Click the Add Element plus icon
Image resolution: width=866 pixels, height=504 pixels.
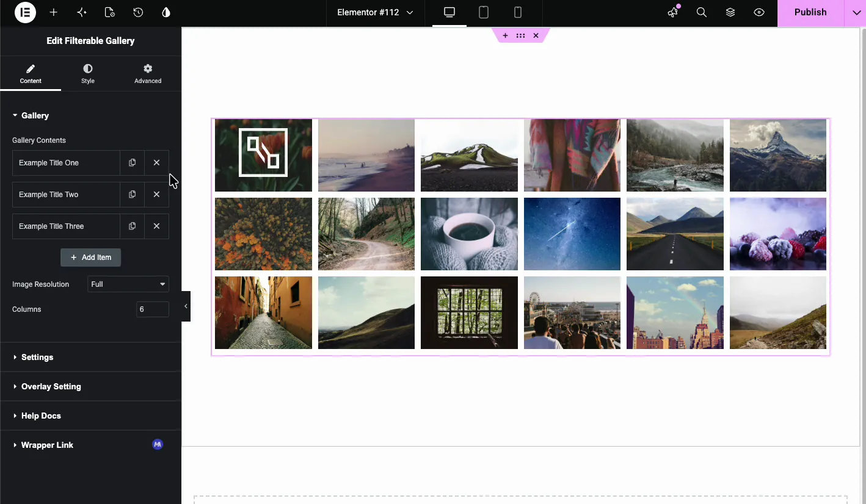click(x=54, y=12)
